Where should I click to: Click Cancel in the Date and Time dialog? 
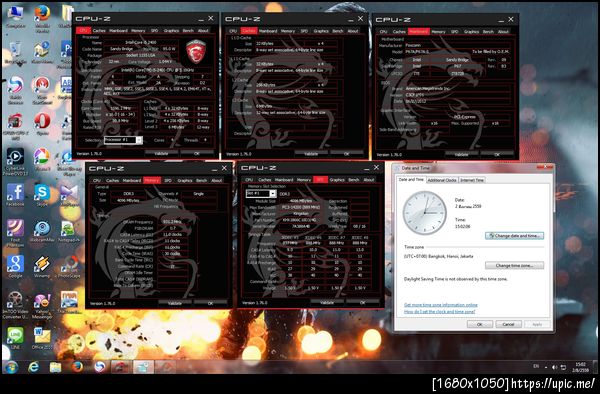click(x=509, y=324)
